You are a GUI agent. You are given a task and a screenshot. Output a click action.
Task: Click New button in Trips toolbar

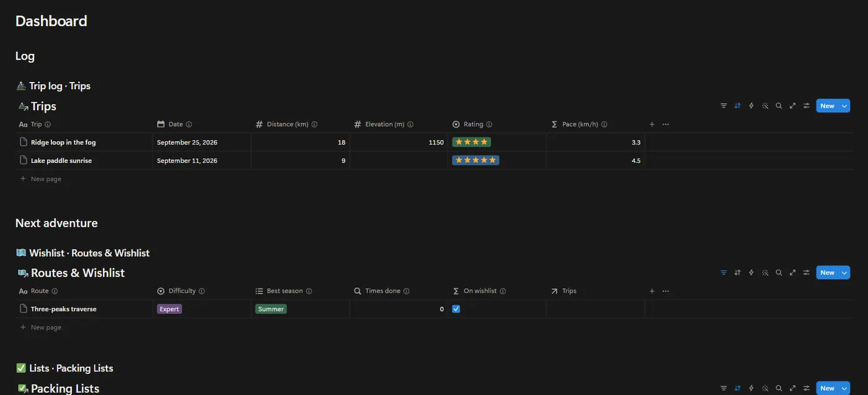click(x=828, y=106)
